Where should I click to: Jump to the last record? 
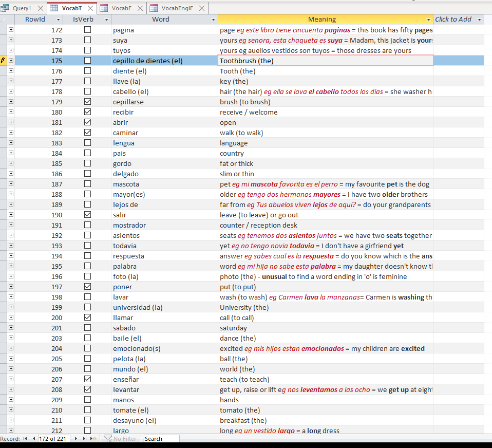84,439
